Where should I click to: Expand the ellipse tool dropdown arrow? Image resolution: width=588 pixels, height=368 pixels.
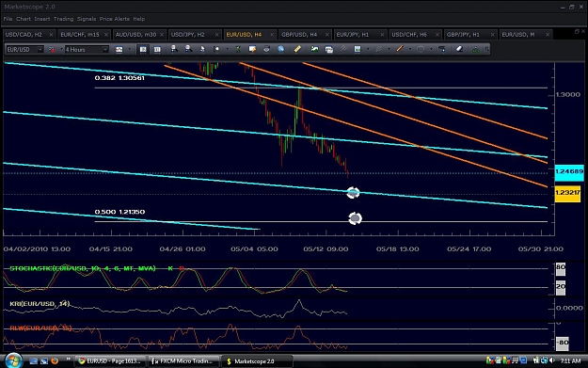(431, 49)
